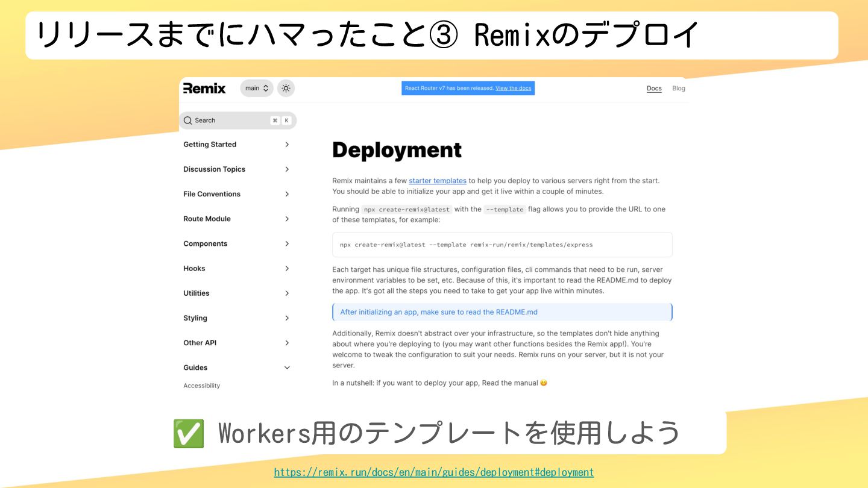Viewport: 868px width, 488px height.
Task: Open the remix.run deployment URL link
Action: click(x=434, y=472)
